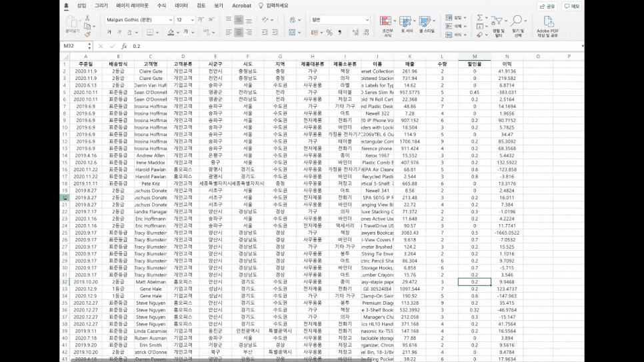Click the formula bar showing 0.2
Image resolution: width=644 pixels, height=362 pixels.
click(x=357, y=47)
